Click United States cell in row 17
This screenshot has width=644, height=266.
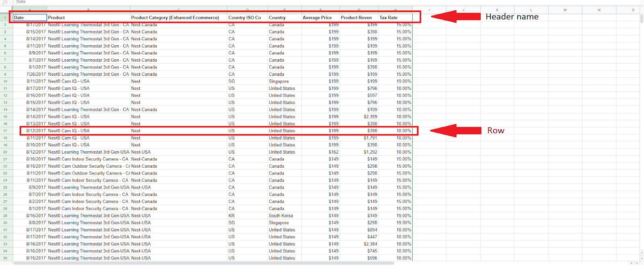tap(284, 131)
